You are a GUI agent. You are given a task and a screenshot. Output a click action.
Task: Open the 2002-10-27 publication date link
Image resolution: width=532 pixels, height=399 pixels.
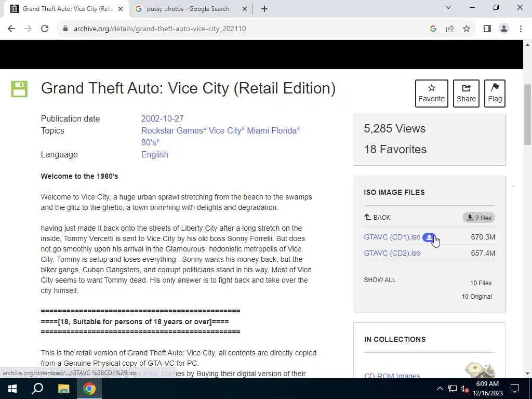162,119
